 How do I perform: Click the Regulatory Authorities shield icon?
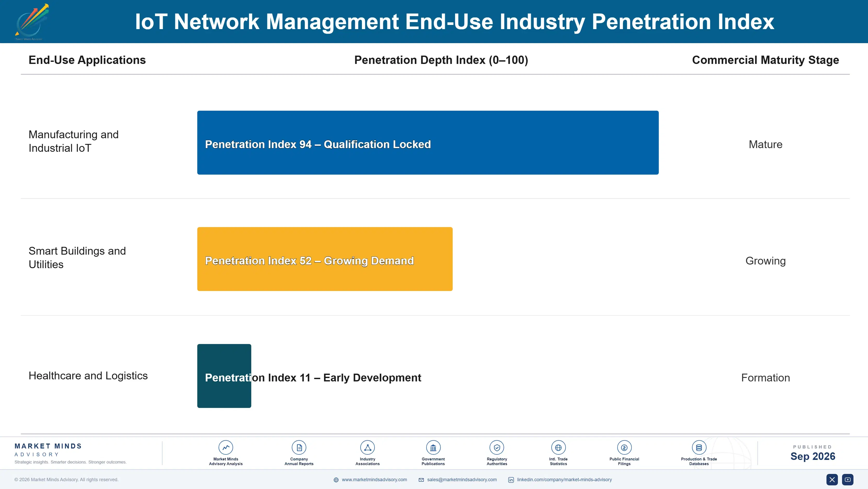tap(497, 447)
